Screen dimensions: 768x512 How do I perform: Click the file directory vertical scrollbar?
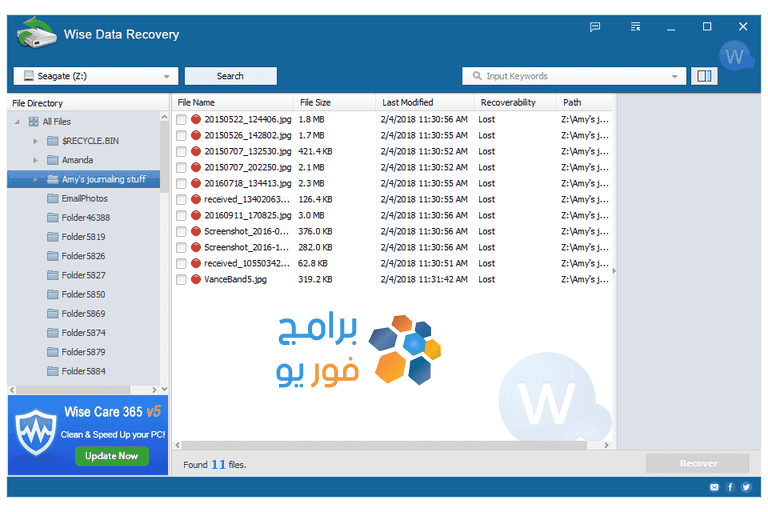click(x=164, y=157)
